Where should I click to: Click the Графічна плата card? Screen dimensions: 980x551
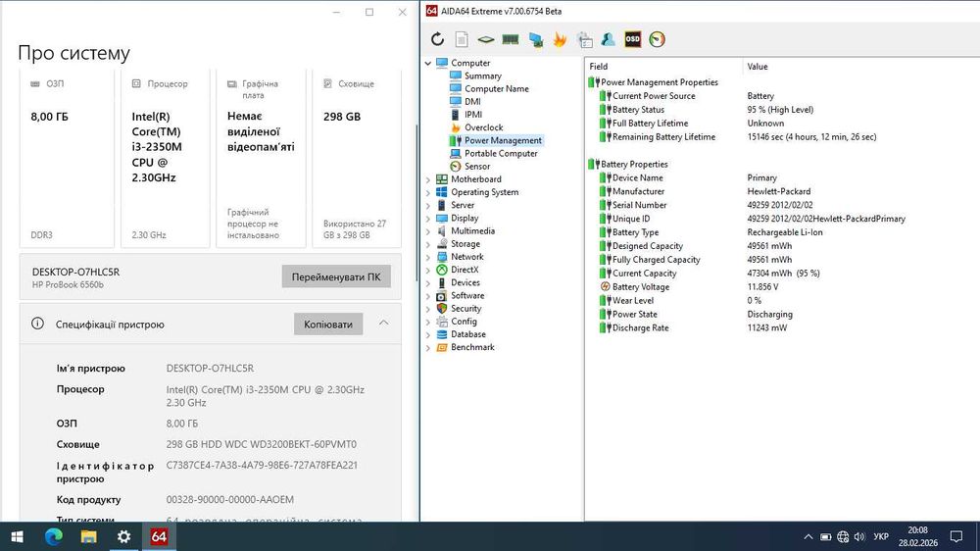click(x=261, y=160)
